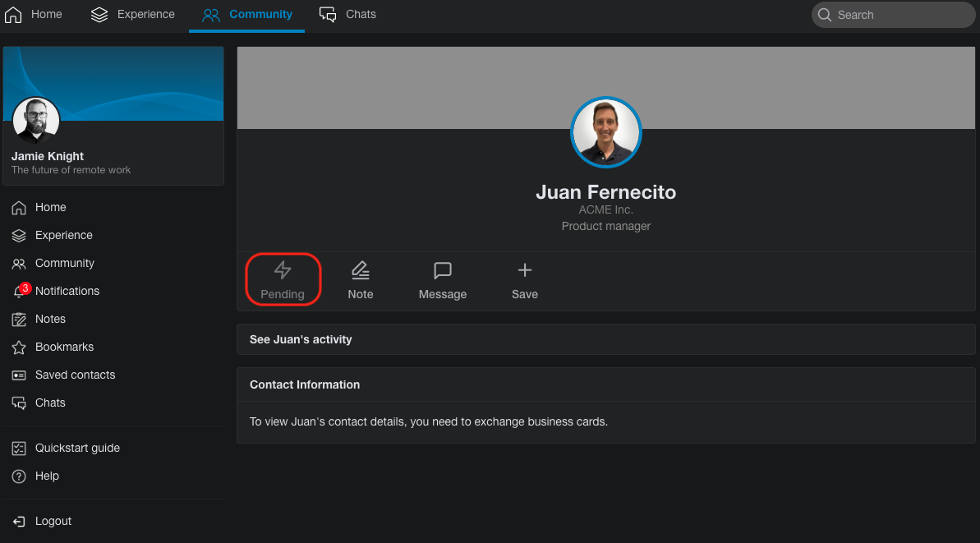Image resolution: width=980 pixels, height=543 pixels.
Task: Click the top-bar Experience layers icon
Action: (x=99, y=14)
